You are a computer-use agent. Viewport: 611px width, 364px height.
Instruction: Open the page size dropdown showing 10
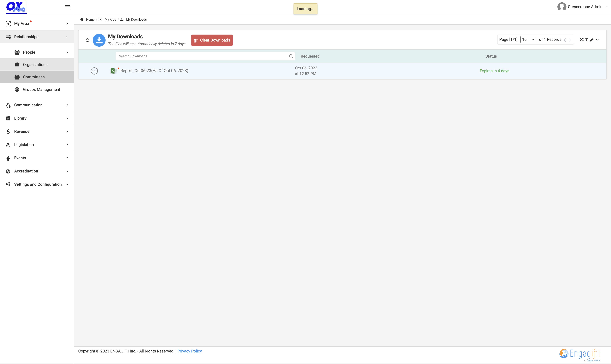point(528,40)
